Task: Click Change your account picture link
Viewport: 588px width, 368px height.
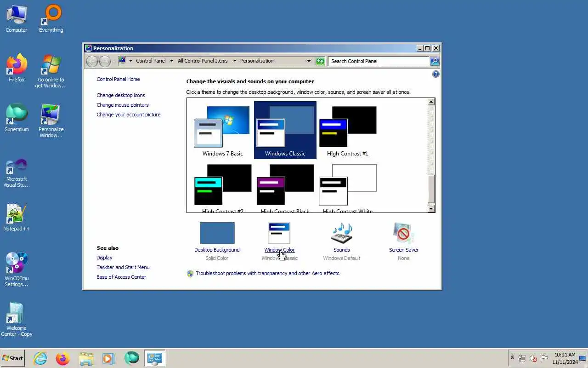Action: pyautogui.click(x=129, y=115)
